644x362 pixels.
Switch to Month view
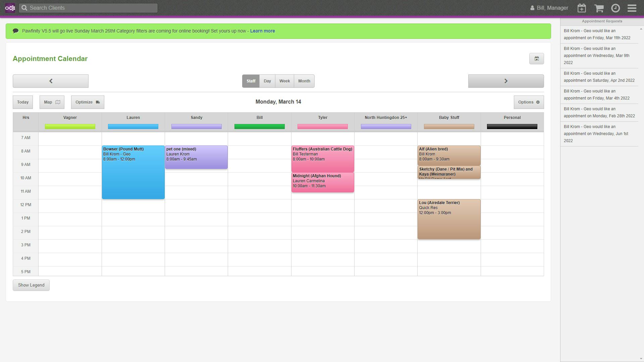click(x=304, y=81)
